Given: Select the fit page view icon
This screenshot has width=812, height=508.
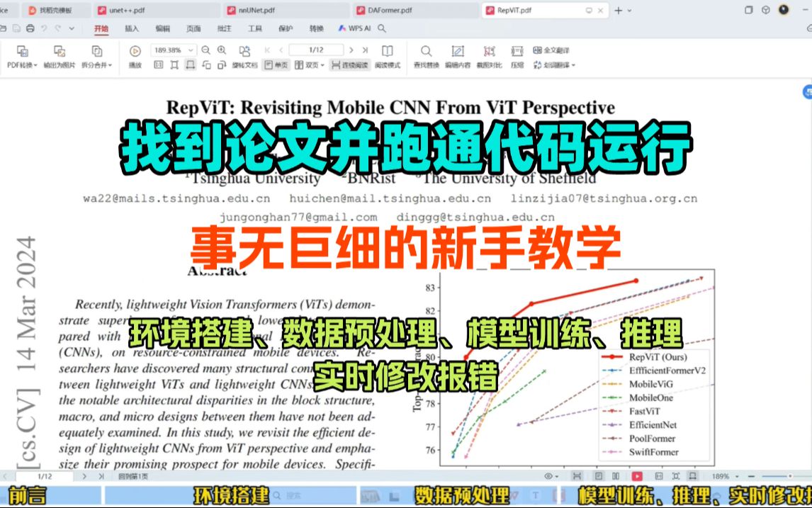Looking at the screenshot, I should click(174, 64).
